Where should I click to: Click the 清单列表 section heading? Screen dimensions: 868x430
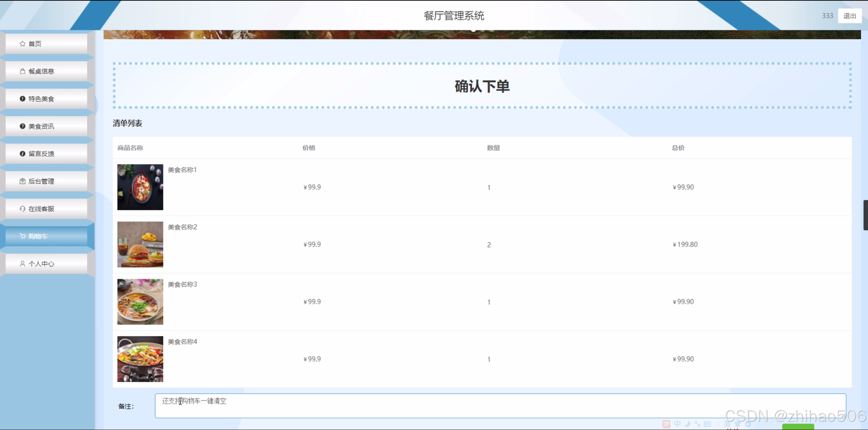(127, 123)
